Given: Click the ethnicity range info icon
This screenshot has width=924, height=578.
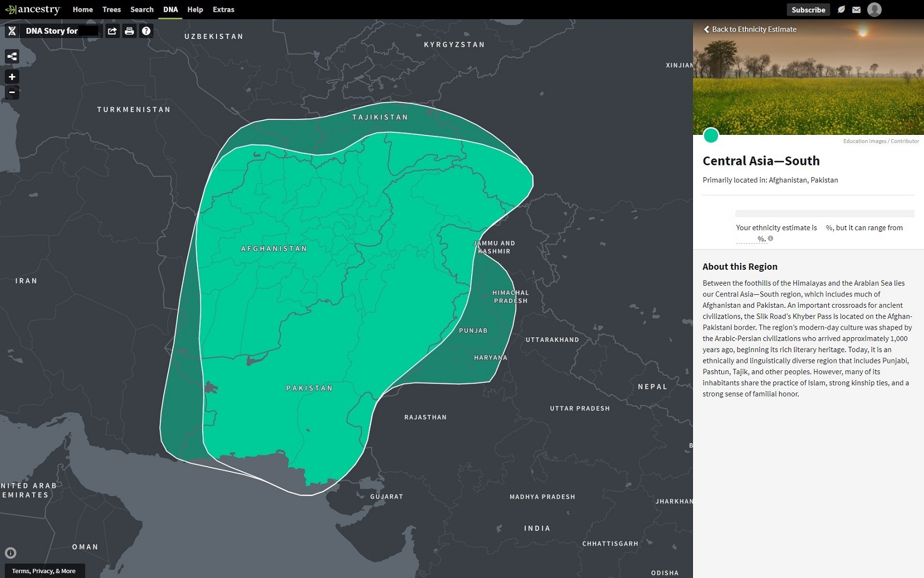Looking at the screenshot, I should [771, 239].
